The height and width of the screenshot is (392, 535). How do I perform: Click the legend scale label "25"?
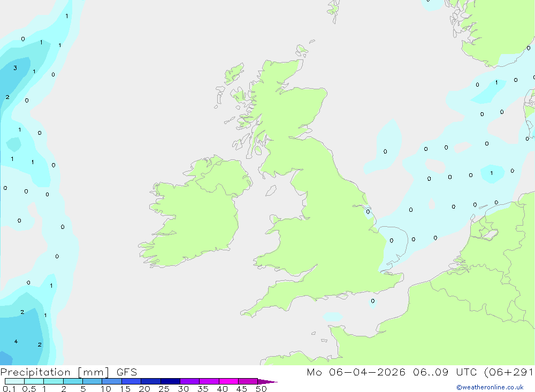[x=164, y=389]
